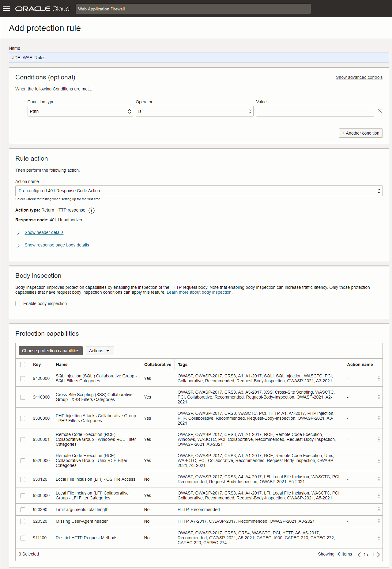Expand chevron next to Show header details

click(18, 233)
